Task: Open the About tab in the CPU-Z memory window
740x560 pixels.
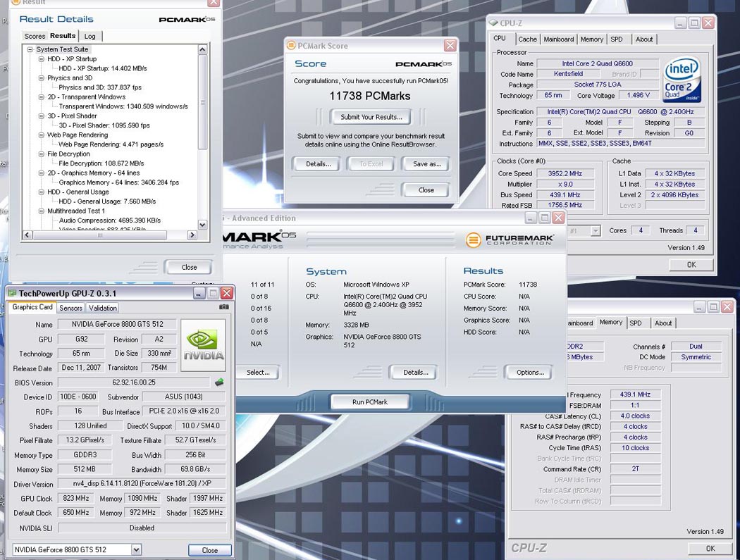Action: [663, 323]
